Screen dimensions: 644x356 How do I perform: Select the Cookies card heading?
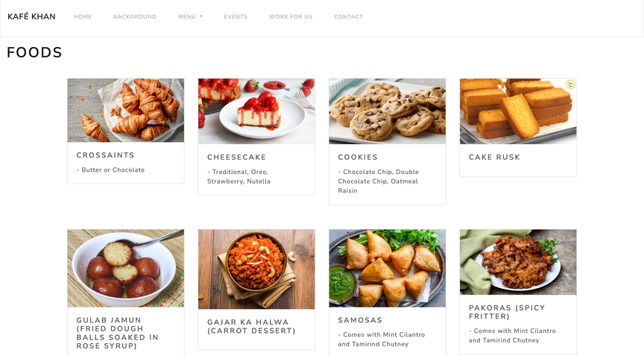358,157
